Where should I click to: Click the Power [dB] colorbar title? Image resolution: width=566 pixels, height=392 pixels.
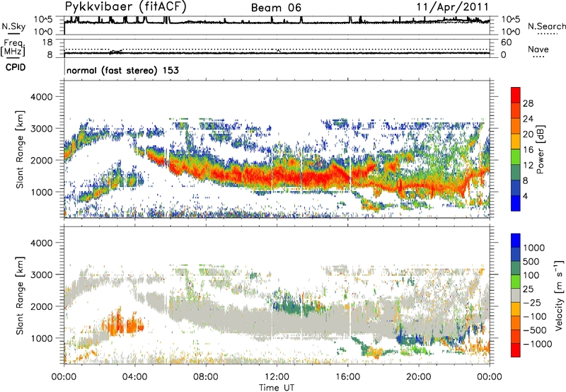[540, 149]
